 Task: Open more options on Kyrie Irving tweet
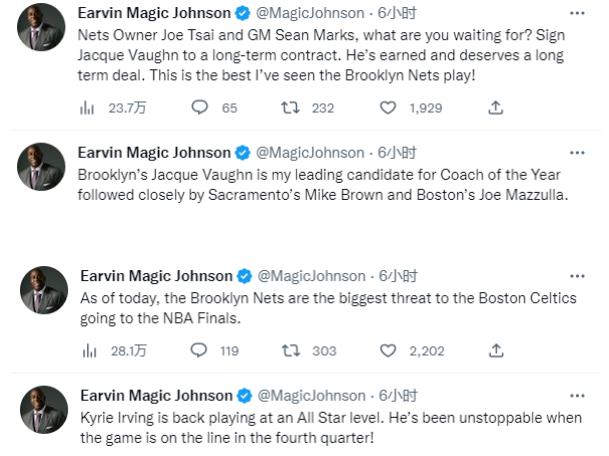(576, 396)
